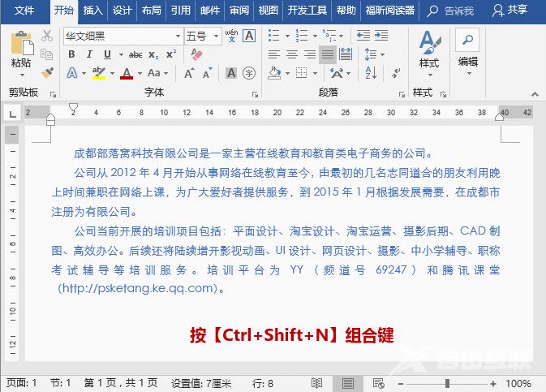Switch to the 插入 ribbon tab
The width and height of the screenshot is (546, 392).
[93, 11]
